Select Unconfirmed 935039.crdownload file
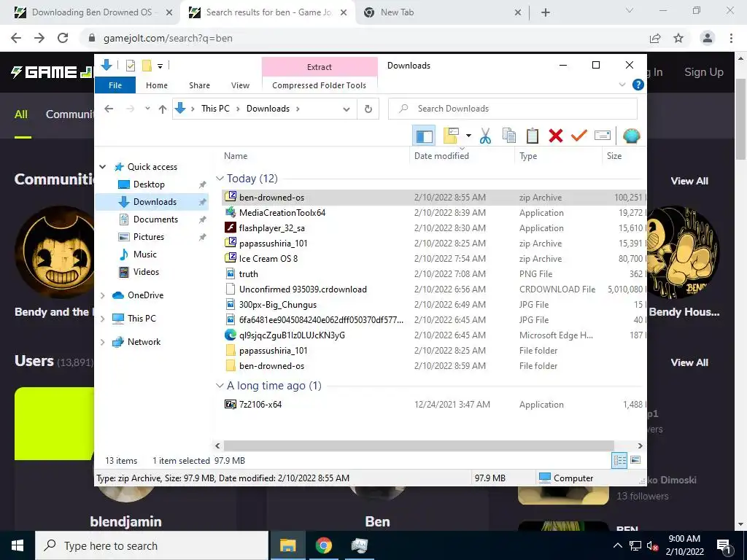This screenshot has width=747, height=560. click(x=303, y=289)
